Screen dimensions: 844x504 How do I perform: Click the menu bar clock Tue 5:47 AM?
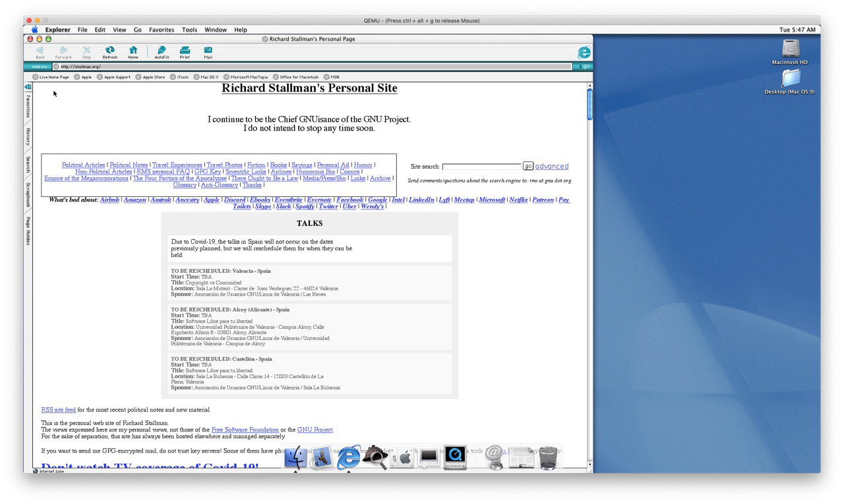click(797, 30)
